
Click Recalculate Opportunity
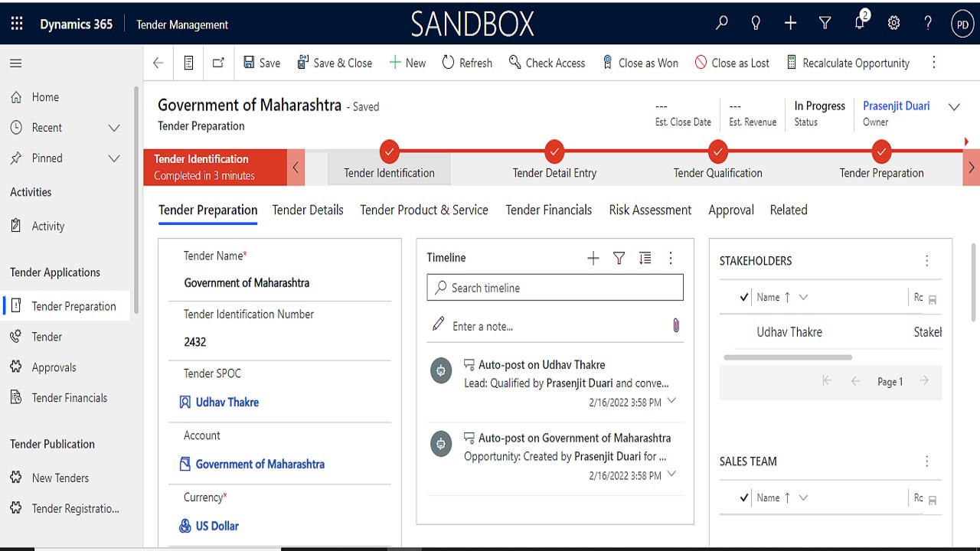(848, 63)
